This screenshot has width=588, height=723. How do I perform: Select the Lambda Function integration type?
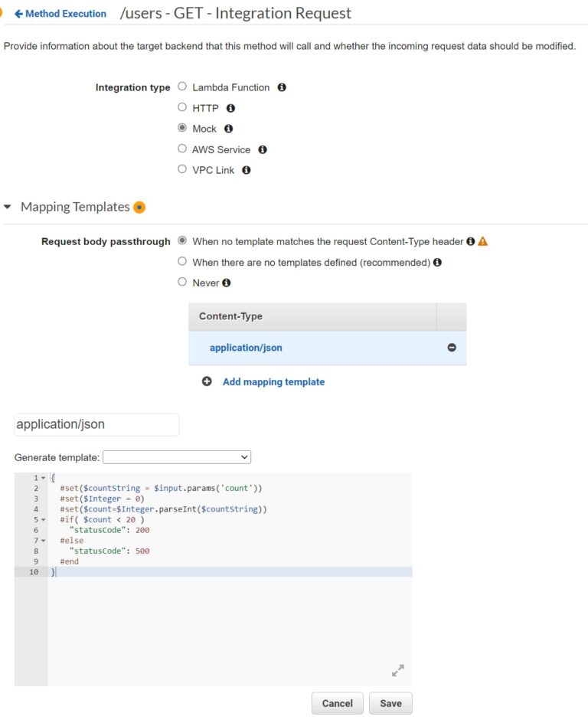pos(182,87)
